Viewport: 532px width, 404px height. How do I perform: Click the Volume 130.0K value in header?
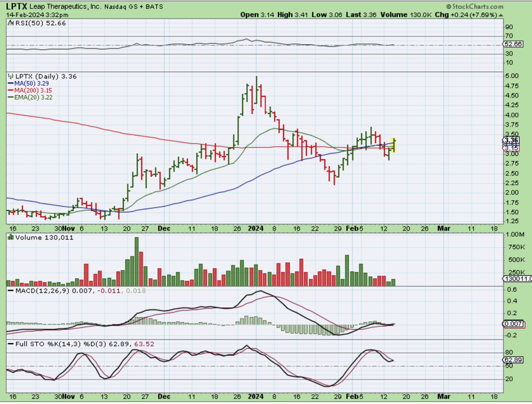[406, 15]
